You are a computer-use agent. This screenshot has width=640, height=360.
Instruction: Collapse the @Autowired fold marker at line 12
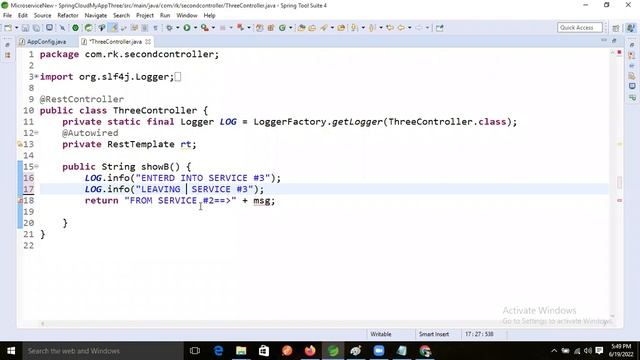tap(36, 133)
